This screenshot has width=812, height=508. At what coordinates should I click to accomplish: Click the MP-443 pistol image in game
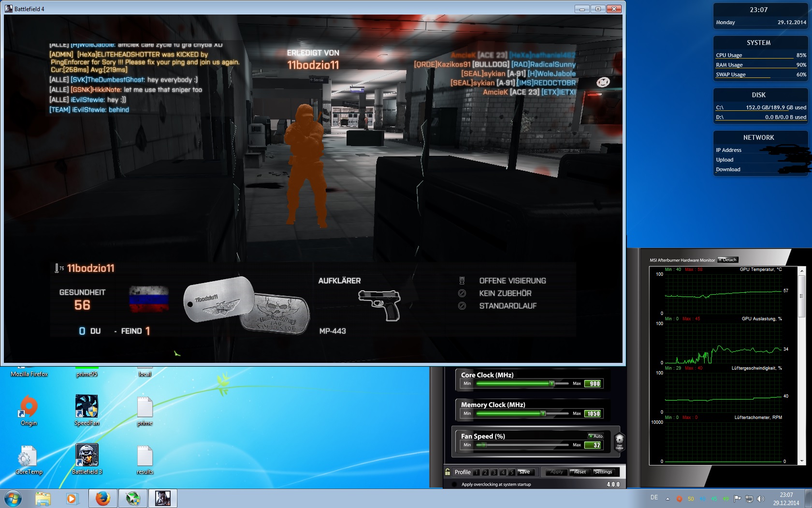point(380,305)
